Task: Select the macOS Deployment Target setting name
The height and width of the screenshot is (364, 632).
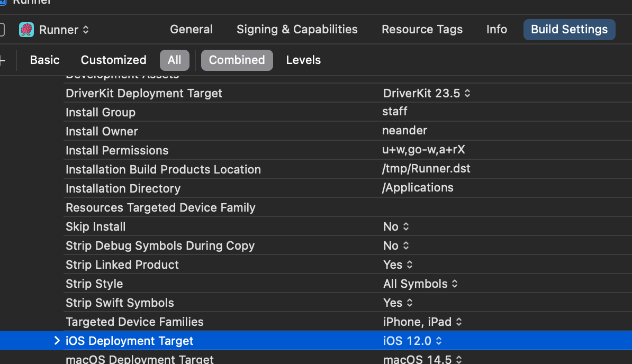Action: click(x=139, y=359)
